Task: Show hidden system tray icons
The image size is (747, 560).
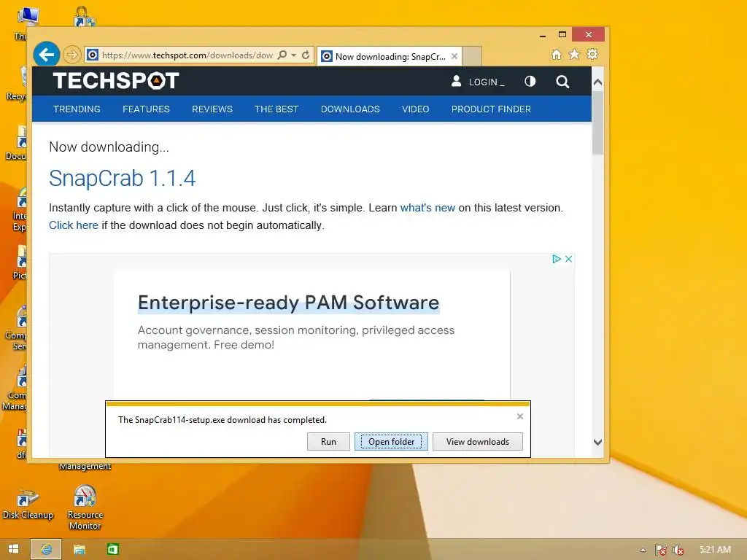Action: coord(643,550)
